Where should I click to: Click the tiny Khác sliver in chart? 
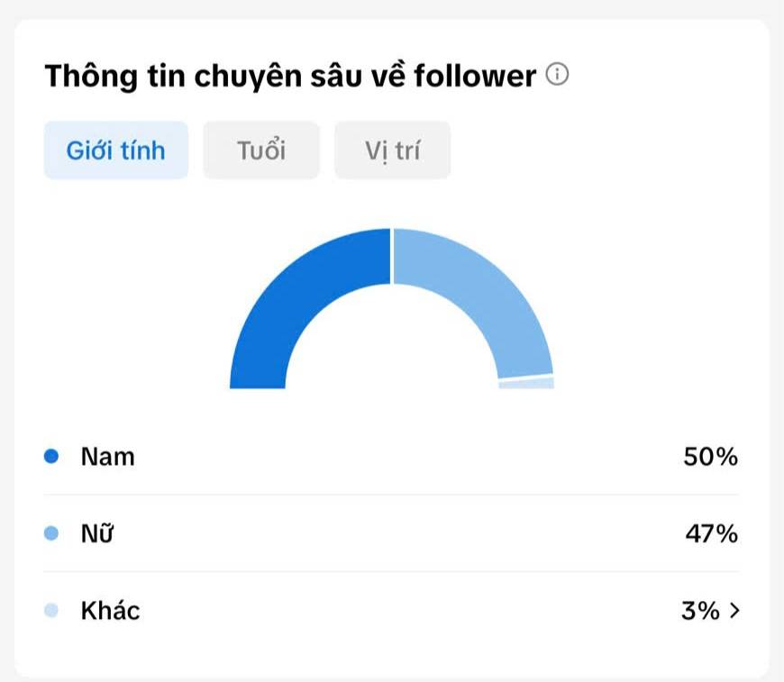pos(526,384)
